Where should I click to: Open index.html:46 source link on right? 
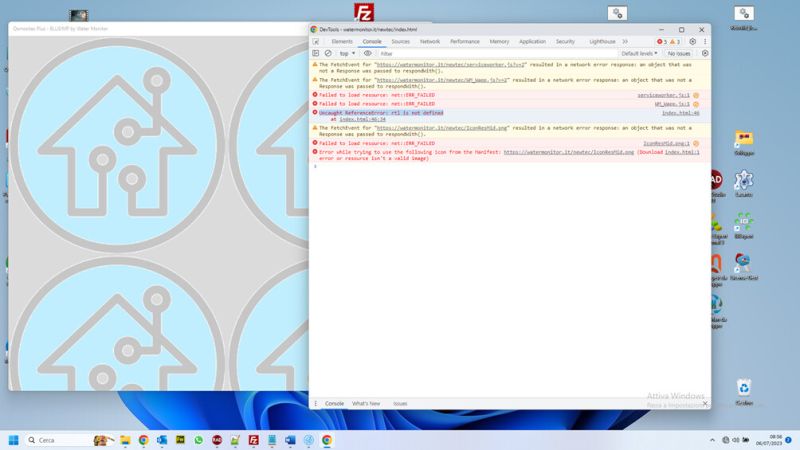tap(681, 113)
